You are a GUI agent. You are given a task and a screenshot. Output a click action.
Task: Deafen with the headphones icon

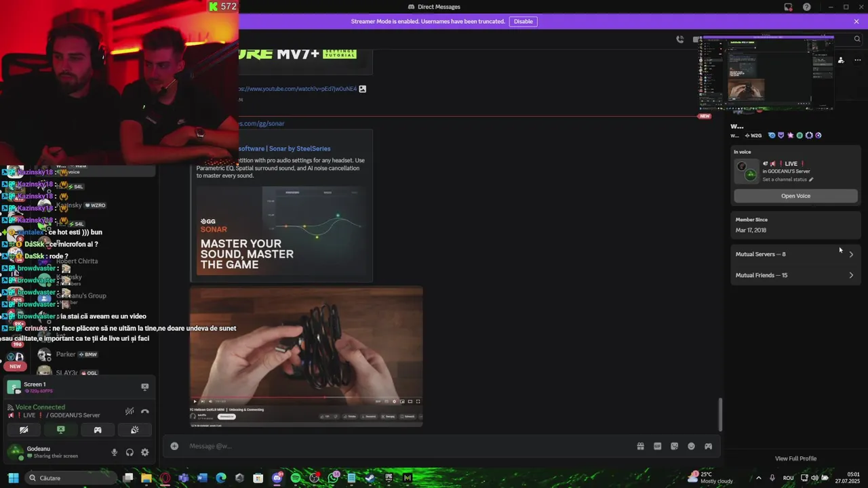(x=130, y=452)
